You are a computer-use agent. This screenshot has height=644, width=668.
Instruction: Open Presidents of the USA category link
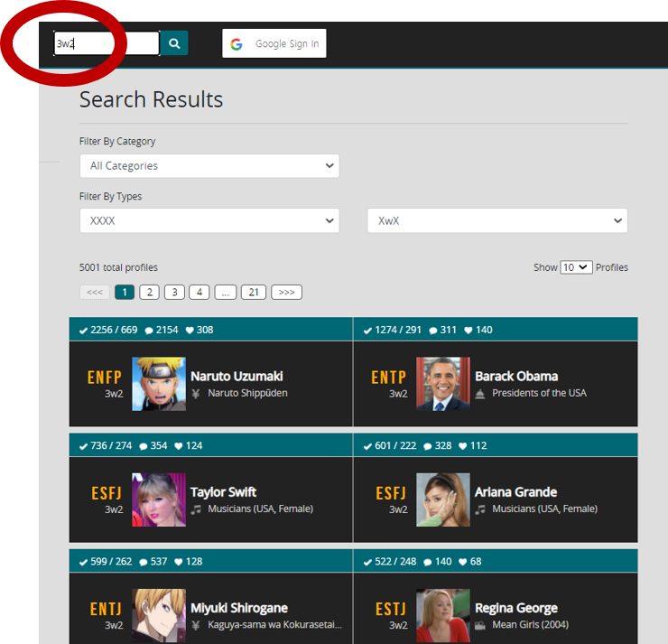[539, 393]
